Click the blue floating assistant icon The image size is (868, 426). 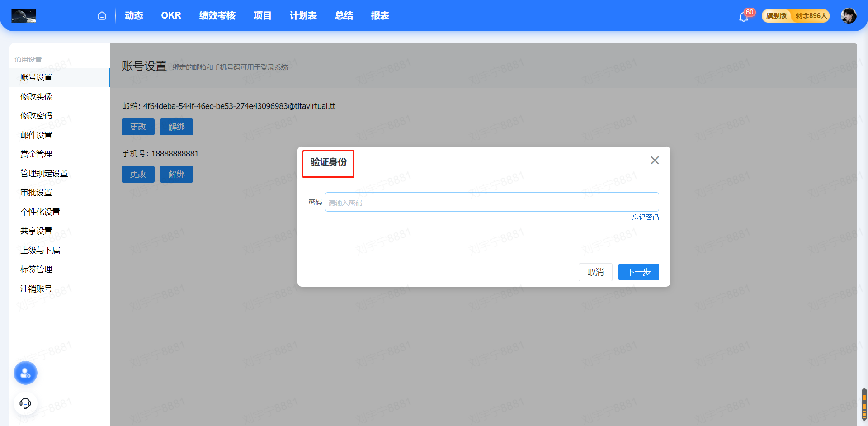pos(25,373)
